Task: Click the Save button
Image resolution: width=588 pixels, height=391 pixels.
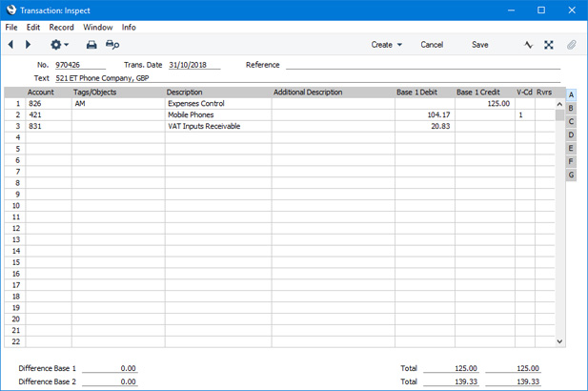Action: [480, 45]
